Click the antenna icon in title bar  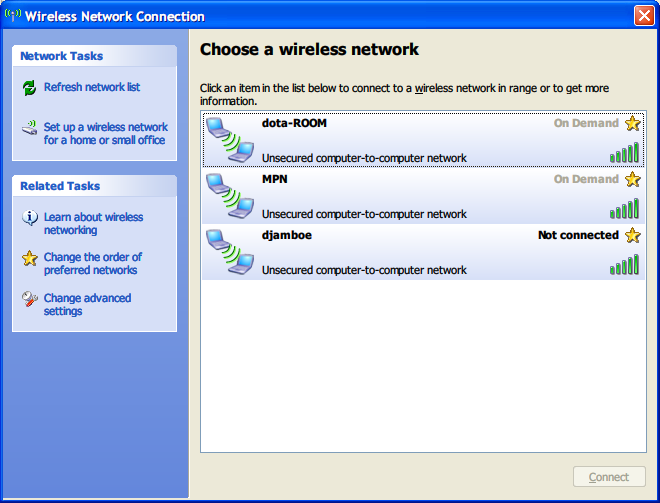pos(13,16)
